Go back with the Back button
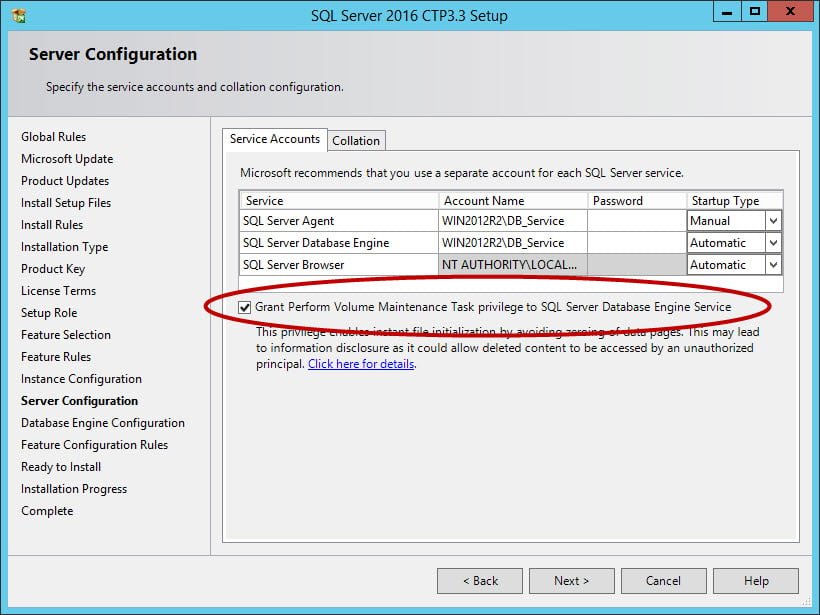Image resolution: width=820 pixels, height=615 pixels. coord(480,581)
